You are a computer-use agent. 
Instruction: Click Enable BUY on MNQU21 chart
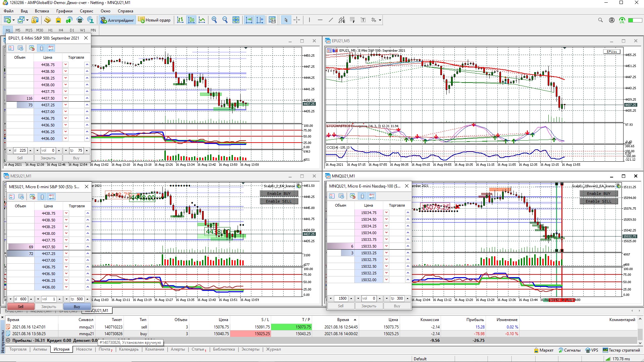(x=598, y=194)
